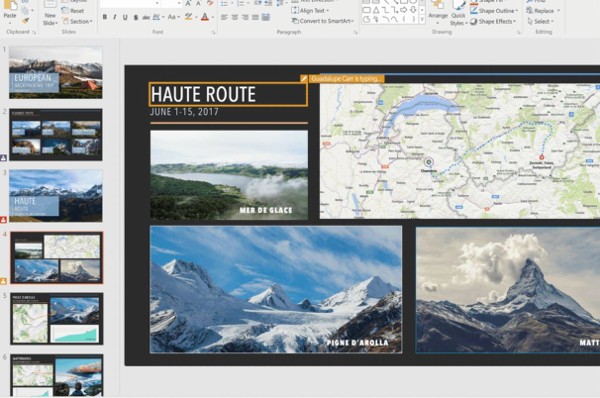Click Convert to SmartArt

click(322, 21)
